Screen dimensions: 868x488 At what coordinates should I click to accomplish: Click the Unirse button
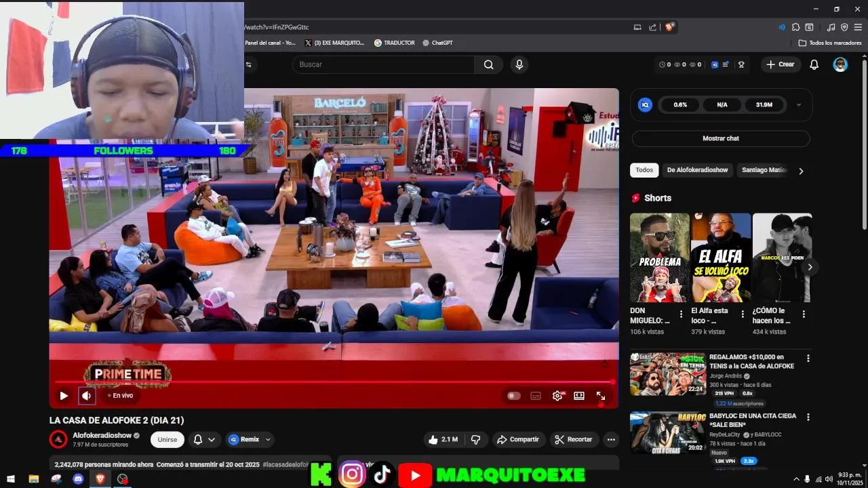(167, 439)
